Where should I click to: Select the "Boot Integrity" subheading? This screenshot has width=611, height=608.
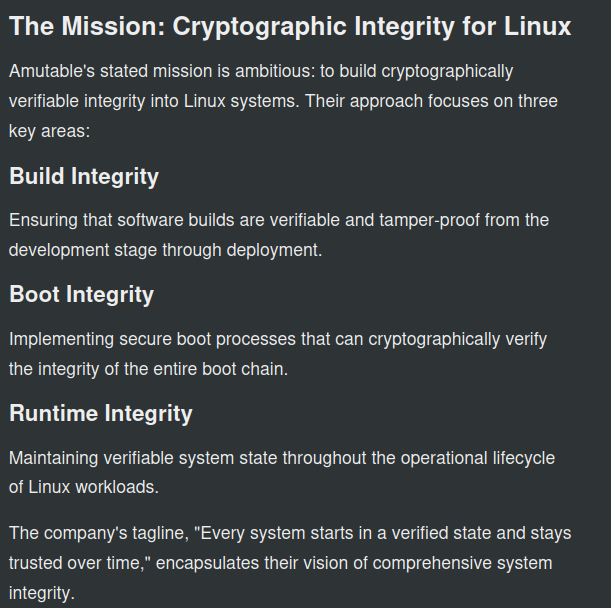pos(81,295)
